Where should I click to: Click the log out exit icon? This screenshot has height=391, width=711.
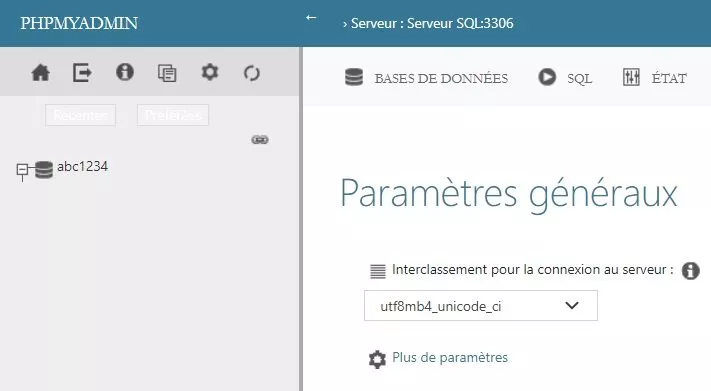point(82,73)
